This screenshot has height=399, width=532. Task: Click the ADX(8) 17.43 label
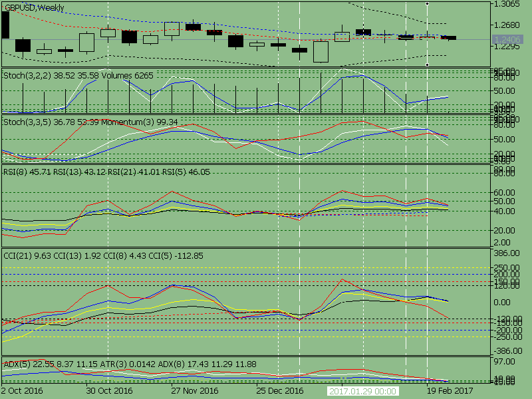pos(184,364)
